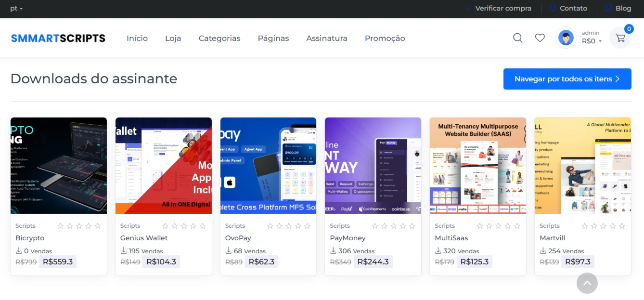Click the download icon under Martvill
This screenshot has width=644, height=300.
pyautogui.click(x=543, y=250)
